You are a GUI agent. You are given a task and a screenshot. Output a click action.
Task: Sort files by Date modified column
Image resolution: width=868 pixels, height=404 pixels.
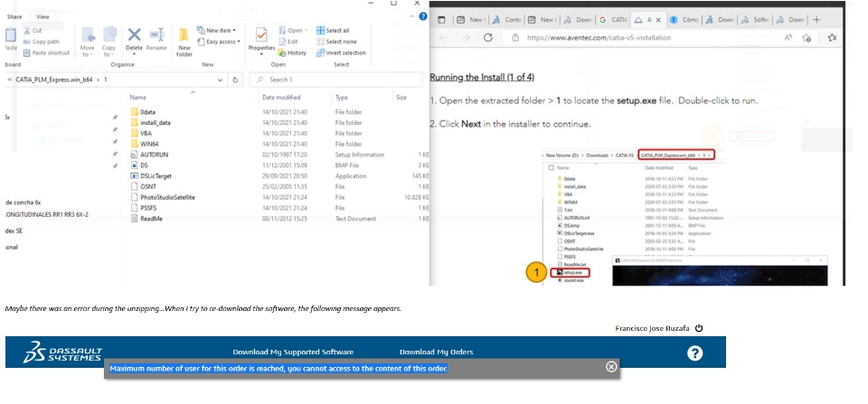click(280, 98)
